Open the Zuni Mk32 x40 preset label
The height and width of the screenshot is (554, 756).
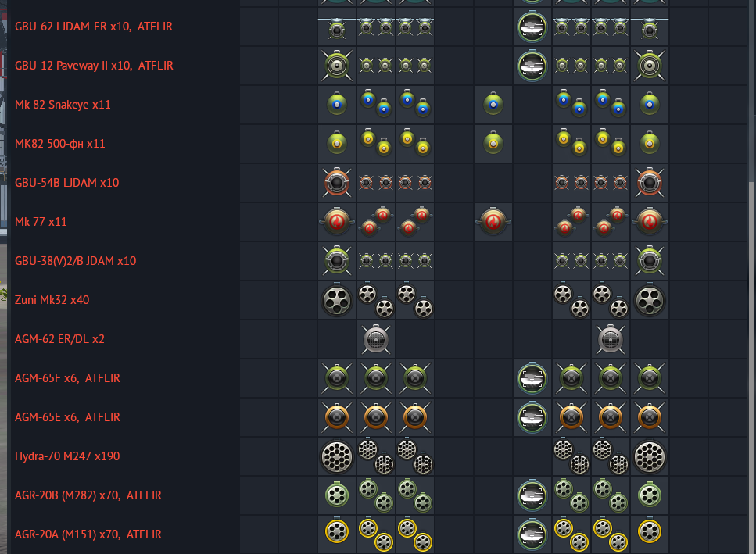point(57,300)
